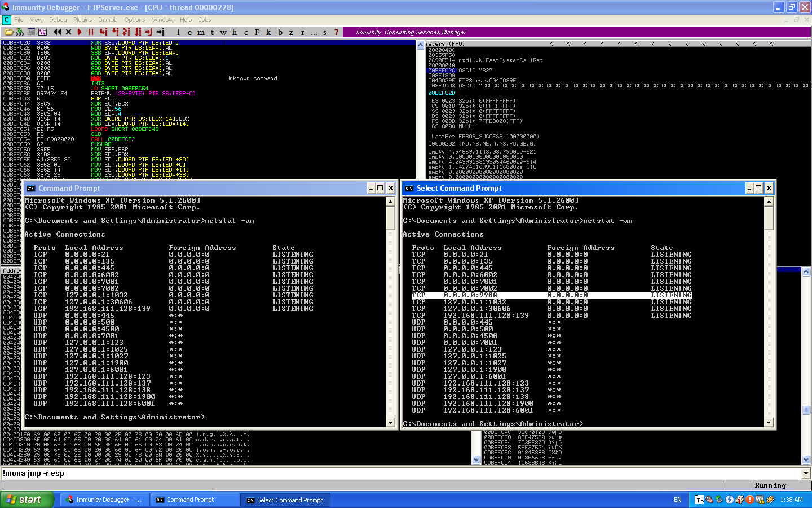Open the View menu
This screenshot has height=508, width=812.
click(36, 20)
